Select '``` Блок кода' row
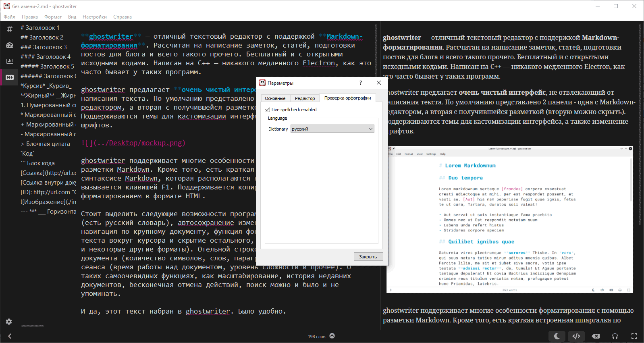The height and width of the screenshot is (343, 644). pyautogui.click(x=48, y=163)
